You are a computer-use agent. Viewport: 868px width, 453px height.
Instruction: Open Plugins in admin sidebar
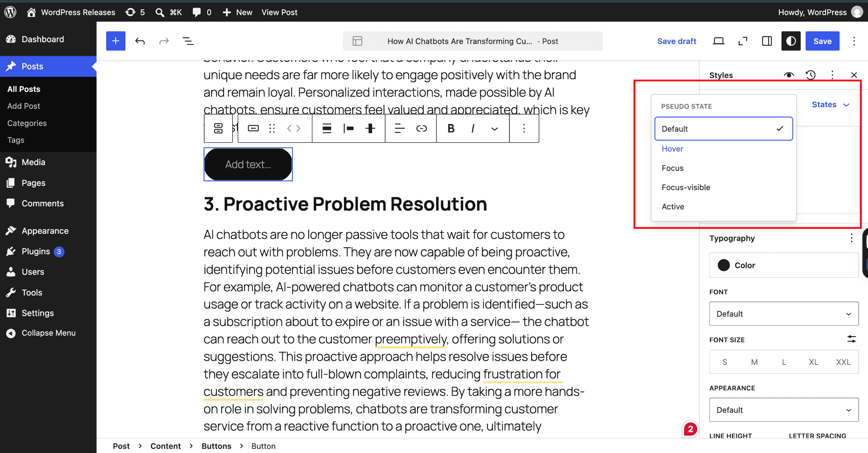pyautogui.click(x=36, y=251)
